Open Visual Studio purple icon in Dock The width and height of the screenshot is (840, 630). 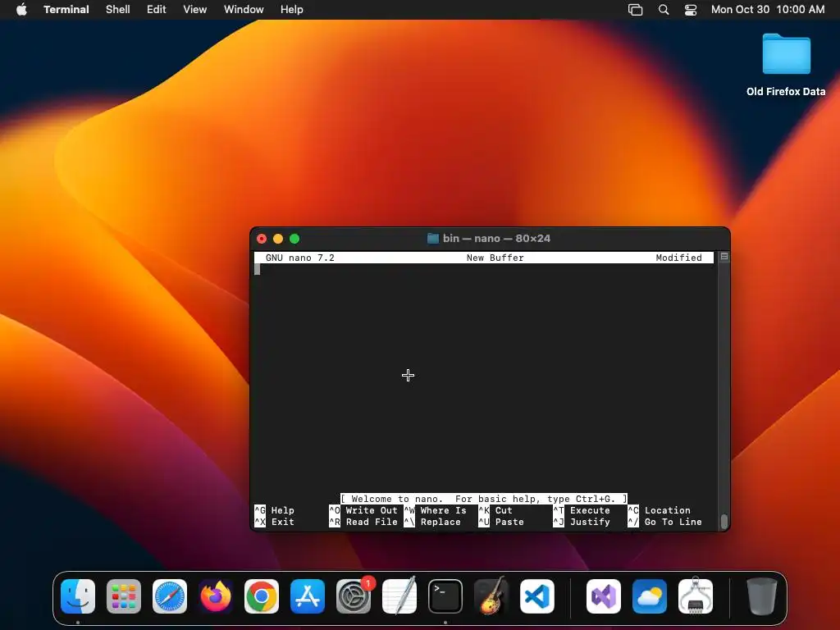pyautogui.click(x=604, y=596)
